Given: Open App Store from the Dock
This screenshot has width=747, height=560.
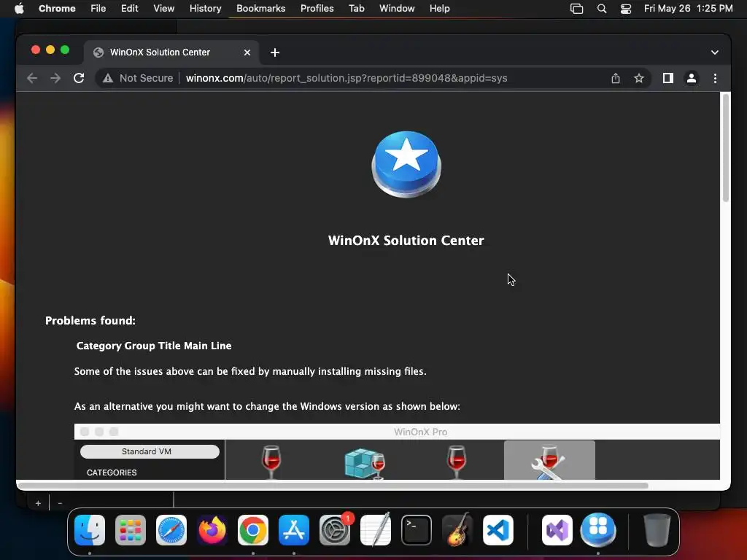Looking at the screenshot, I should tap(294, 530).
